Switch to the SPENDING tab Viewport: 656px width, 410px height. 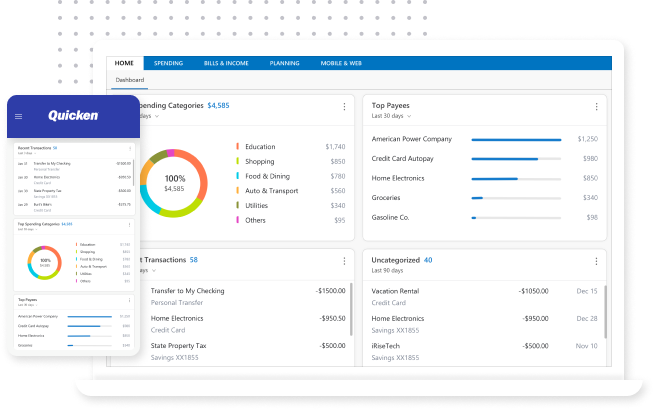pos(168,63)
